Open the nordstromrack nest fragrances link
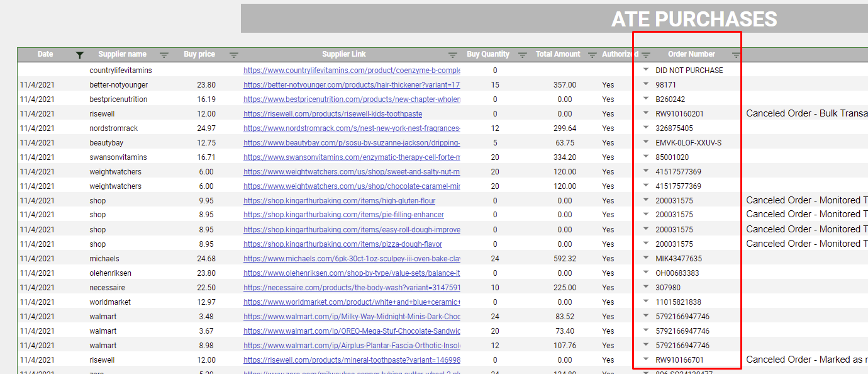The height and width of the screenshot is (374, 868). click(x=352, y=128)
